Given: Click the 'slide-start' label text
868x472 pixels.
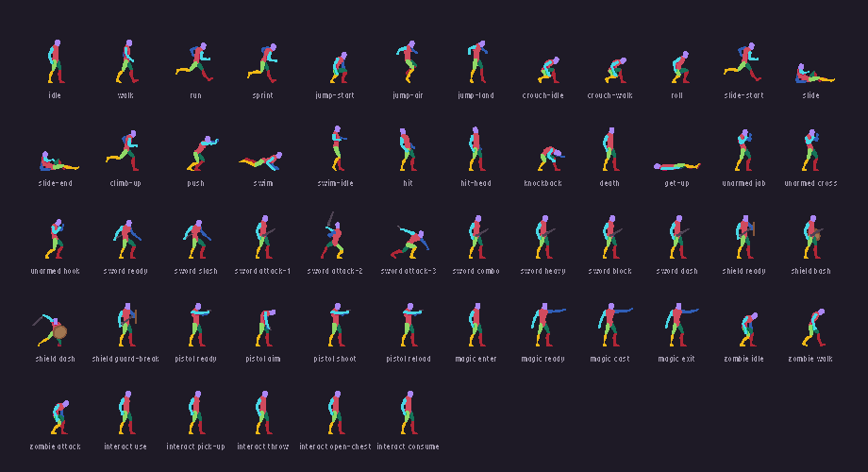Looking at the screenshot, I should coord(744,95).
